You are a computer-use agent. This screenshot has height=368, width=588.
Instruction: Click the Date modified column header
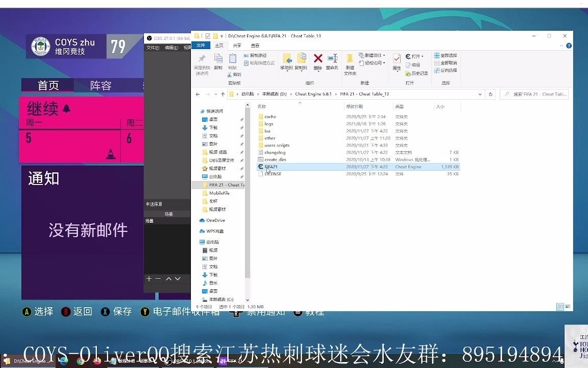click(x=368, y=107)
